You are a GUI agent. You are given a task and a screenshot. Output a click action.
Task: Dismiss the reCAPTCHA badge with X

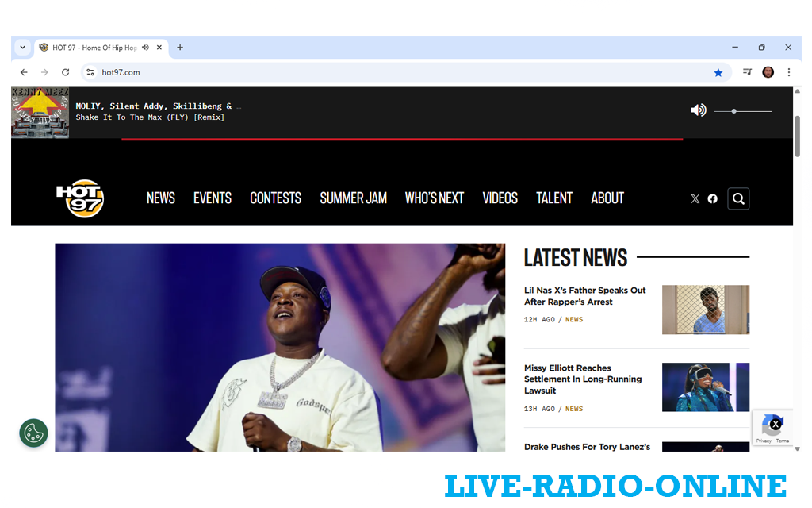pos(776,424)
